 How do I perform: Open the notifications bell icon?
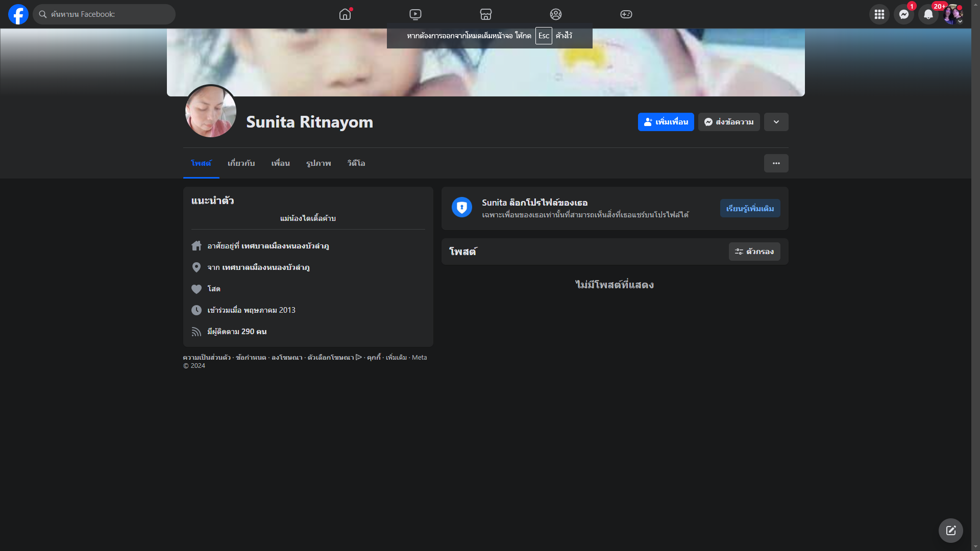click(x=928, y=14)
